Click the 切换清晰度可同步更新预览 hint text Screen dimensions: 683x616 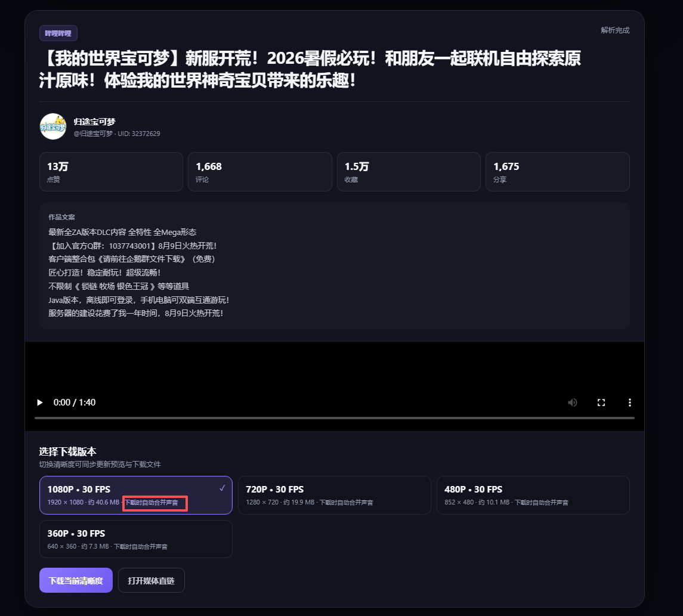100,464
